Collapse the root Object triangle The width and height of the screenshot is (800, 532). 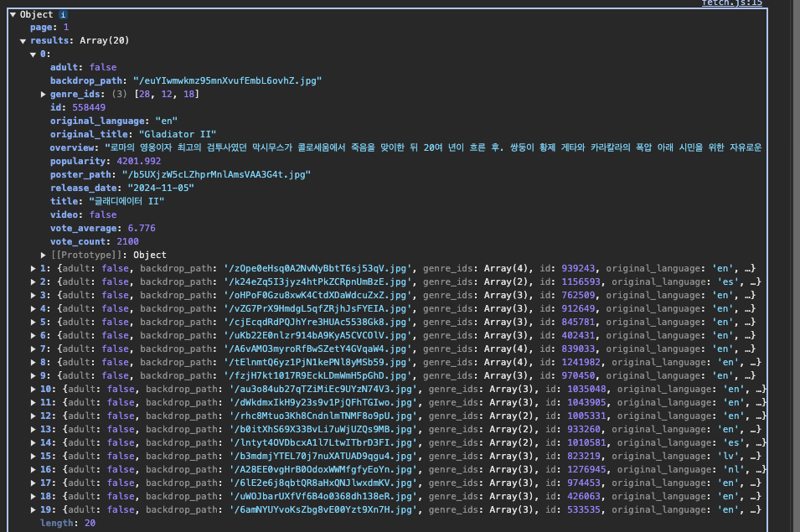13,15
